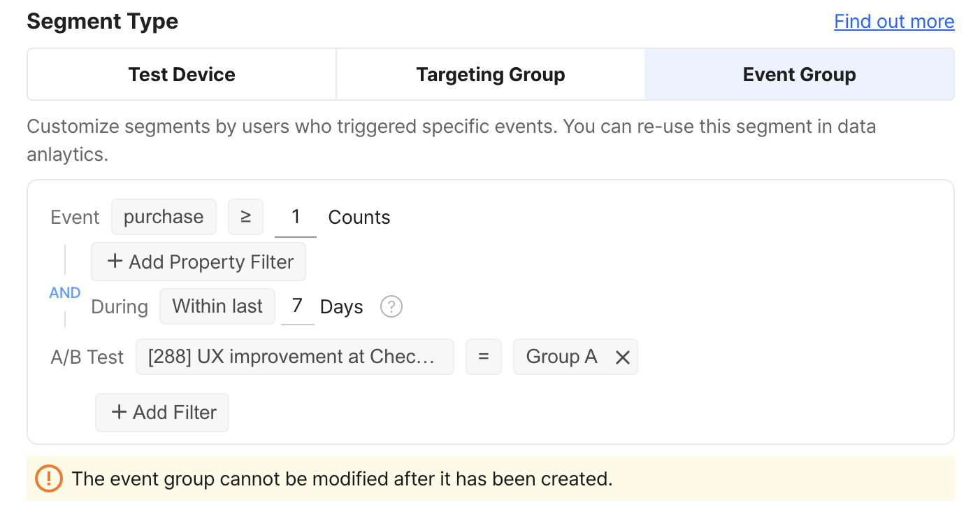This screenshot has width=980, height=519.
Task: Open the A/B Test experiment dropdown
Action: (294, 357)
